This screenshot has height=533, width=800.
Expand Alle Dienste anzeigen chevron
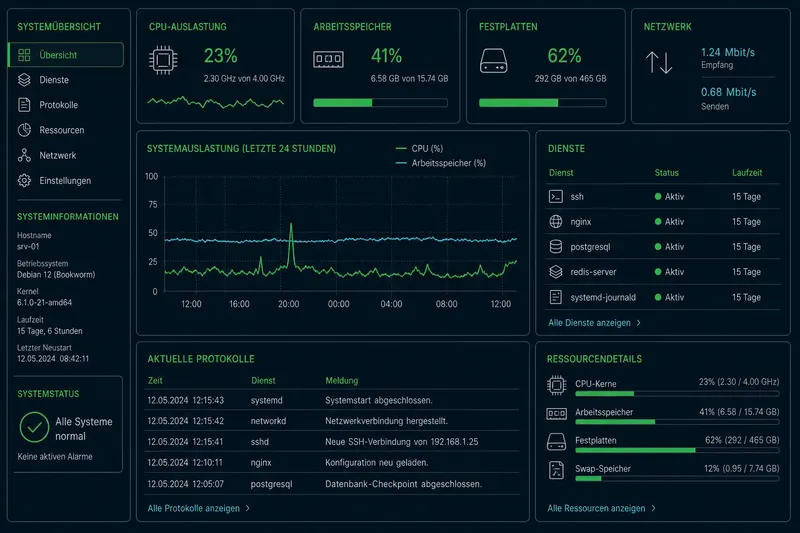pos(639,323)
